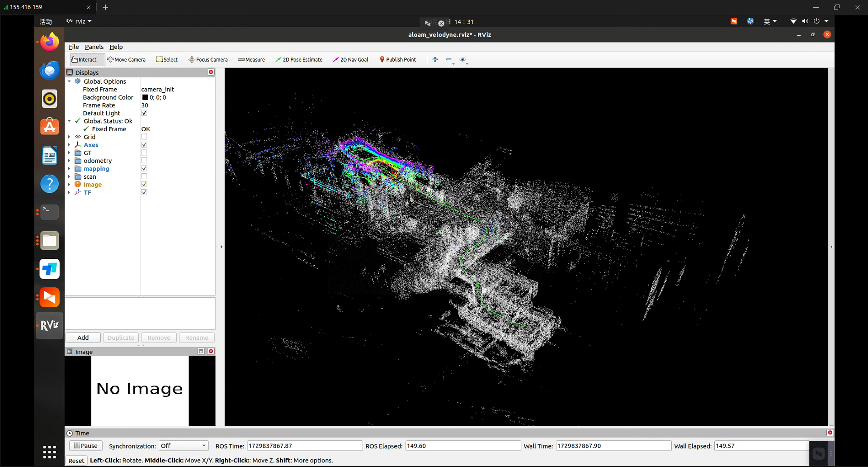Click the remove tool minus icon
Image resolution: width=868 pixels, height=467 pixels.
pyautogui.click(x=448, y=60)
